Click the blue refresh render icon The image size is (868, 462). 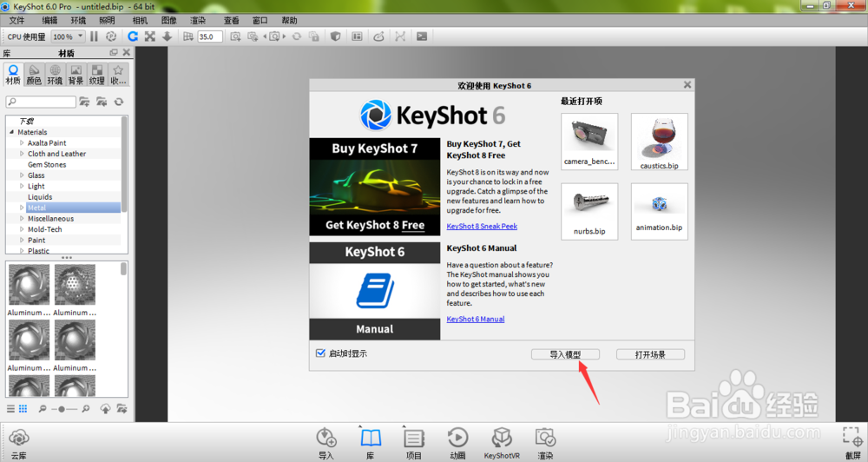(x=133, y=36)
